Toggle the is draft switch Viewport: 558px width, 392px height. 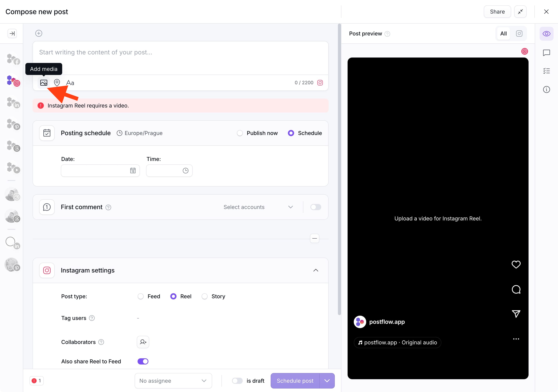[x=237, y=381]
